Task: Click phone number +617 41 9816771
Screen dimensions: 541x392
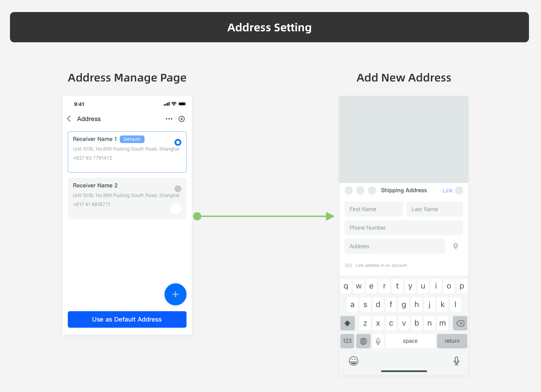Action: point(92,204)
